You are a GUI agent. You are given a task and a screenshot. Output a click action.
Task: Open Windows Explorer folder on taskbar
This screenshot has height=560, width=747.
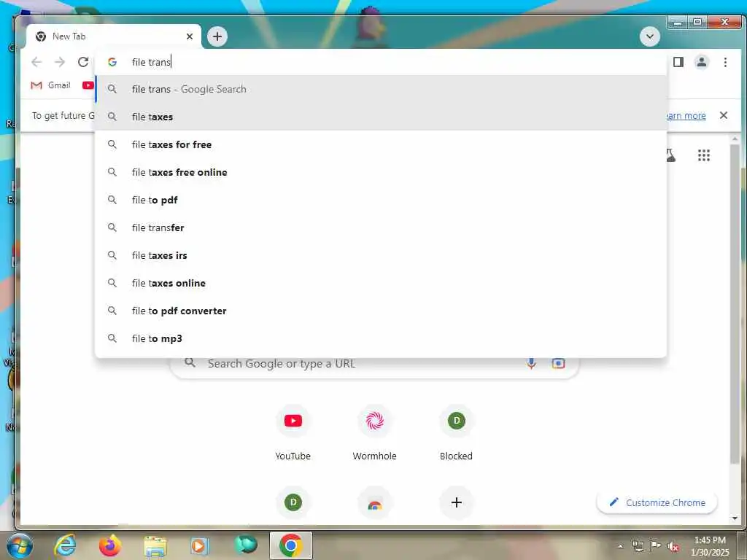[x=155, y=547]
